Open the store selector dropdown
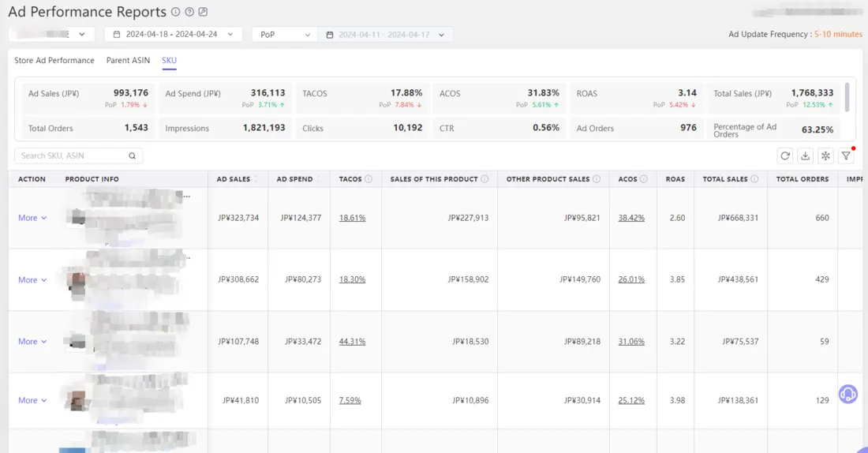 pos(51,35)
